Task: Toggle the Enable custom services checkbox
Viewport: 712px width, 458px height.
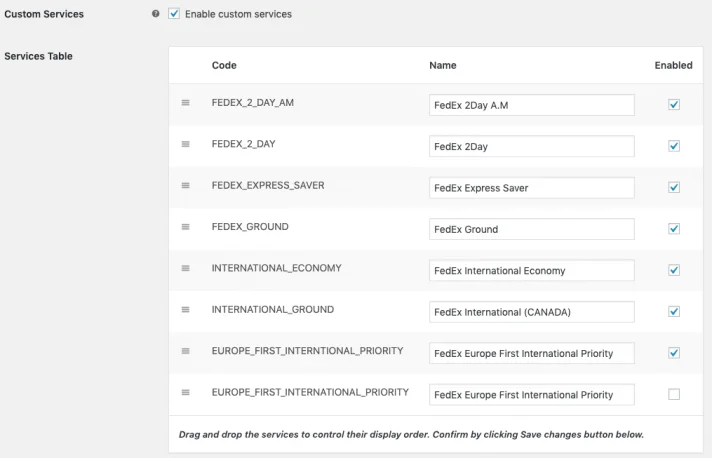Action: pos(174,14)
